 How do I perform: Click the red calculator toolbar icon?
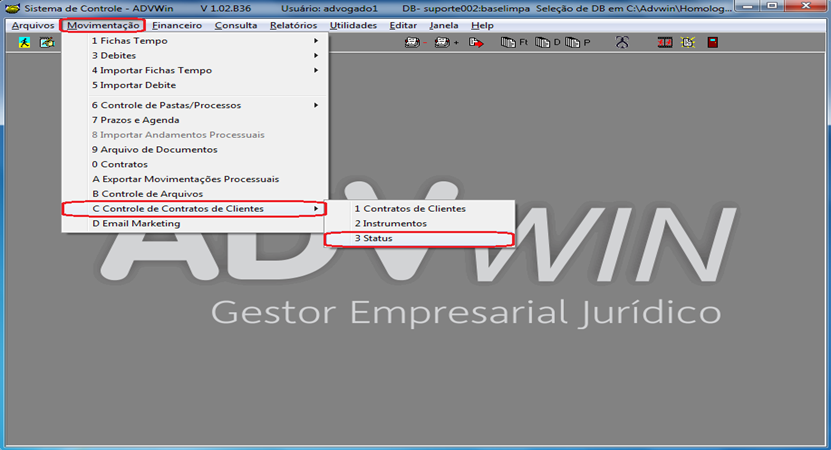tap(713, 42)
